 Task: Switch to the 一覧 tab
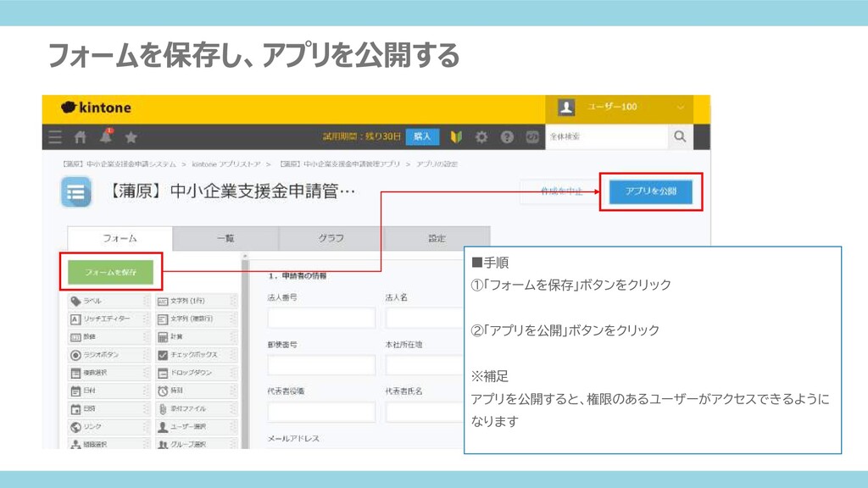(x=225, y=238)
